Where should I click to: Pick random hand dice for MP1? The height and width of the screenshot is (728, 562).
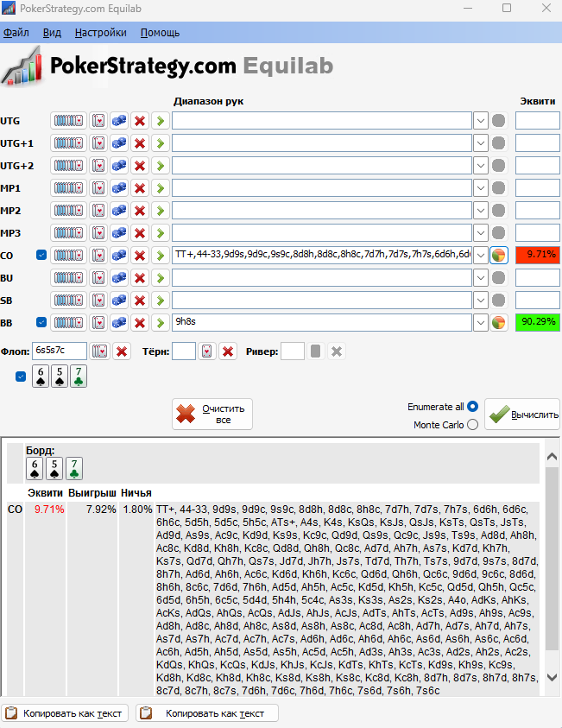pyautogui.click(x=119, y=188)
